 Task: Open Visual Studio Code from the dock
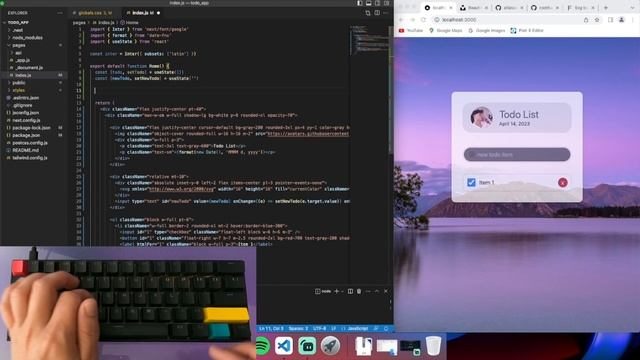coord(284,346)
